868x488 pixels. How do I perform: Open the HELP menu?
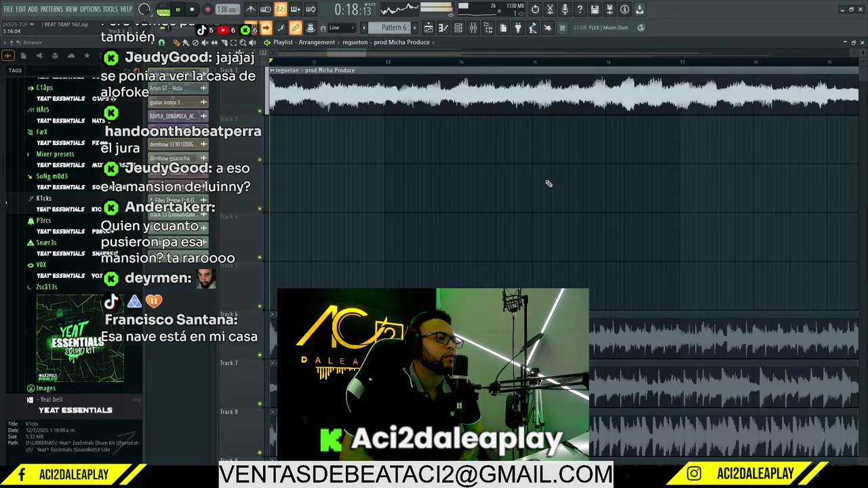pyautogui.click(x=127, y=9)
